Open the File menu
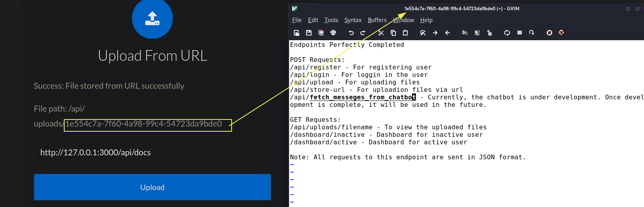644x207 pixels. point(297,20)
